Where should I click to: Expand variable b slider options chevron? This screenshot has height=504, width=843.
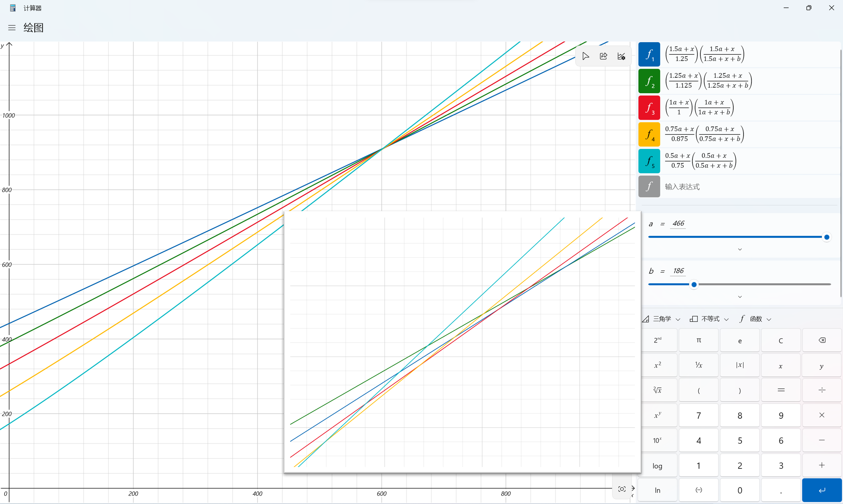[x=740, y=297]
